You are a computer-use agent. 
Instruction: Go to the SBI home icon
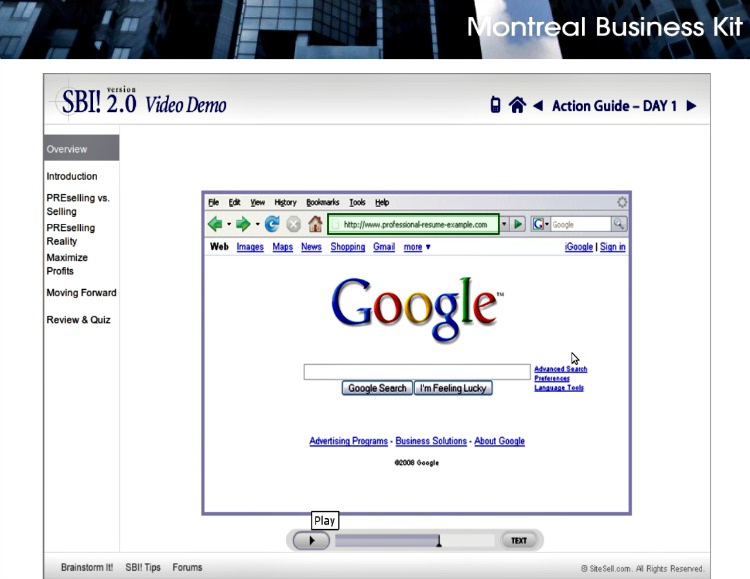[517, 105]
